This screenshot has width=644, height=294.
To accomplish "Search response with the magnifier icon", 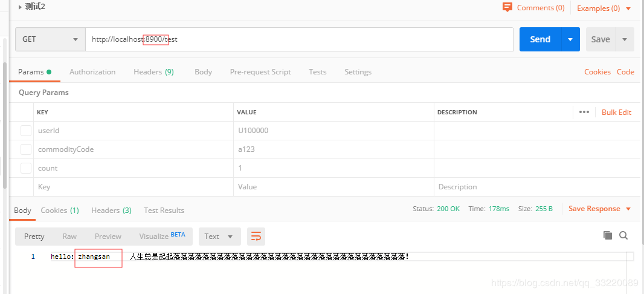I will point(623,235).
